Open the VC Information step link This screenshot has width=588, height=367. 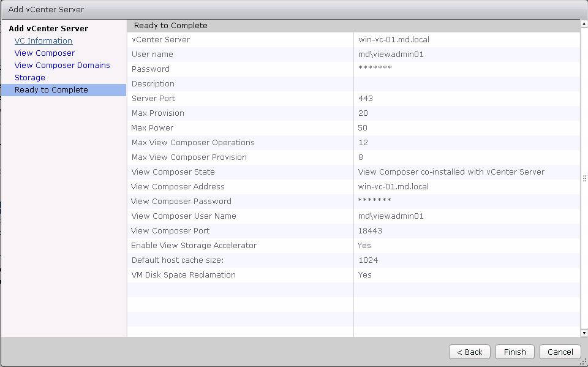[43, 41]
